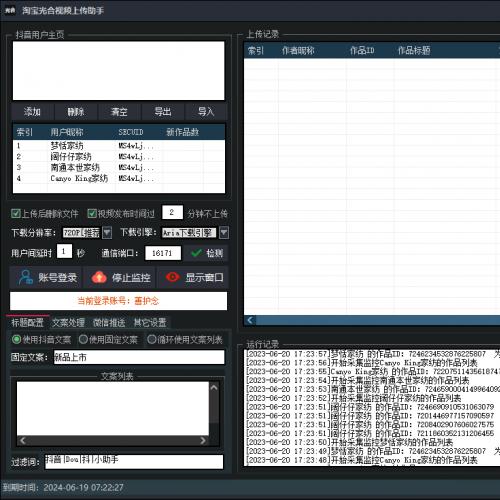The height and width of the screenshot is (500, 500).
Task: Click the 导入 button
Action: [x=206, y=111]
